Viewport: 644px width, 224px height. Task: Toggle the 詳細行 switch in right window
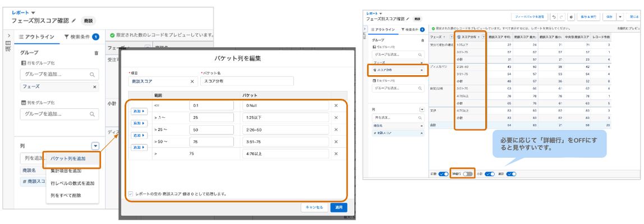coord(467,174)
